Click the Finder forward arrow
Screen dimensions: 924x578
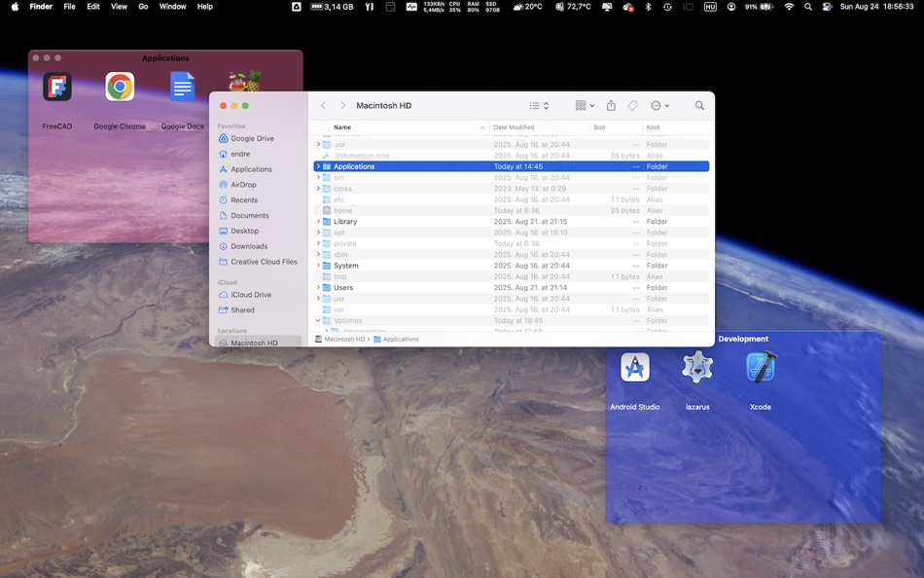[x=342, y=105]
